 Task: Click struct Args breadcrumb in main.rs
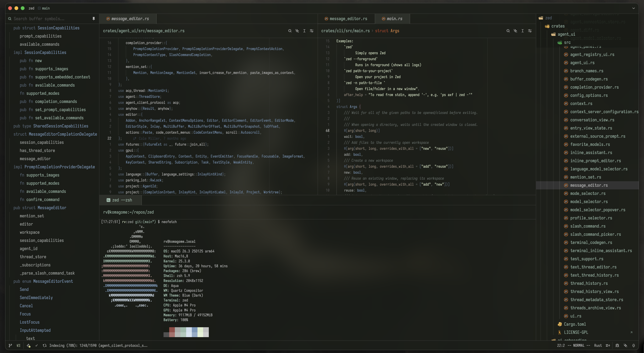coord(387,31)
